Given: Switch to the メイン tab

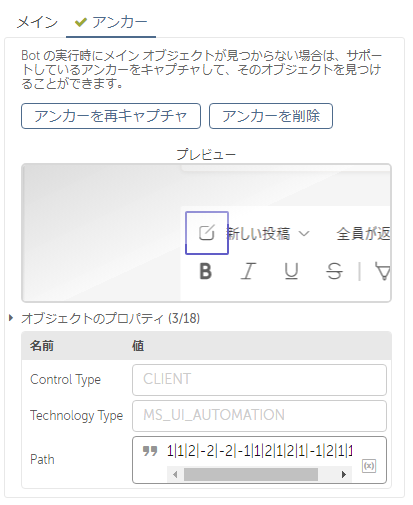Looking at the screenshot, I should click(x=37, y=23).
